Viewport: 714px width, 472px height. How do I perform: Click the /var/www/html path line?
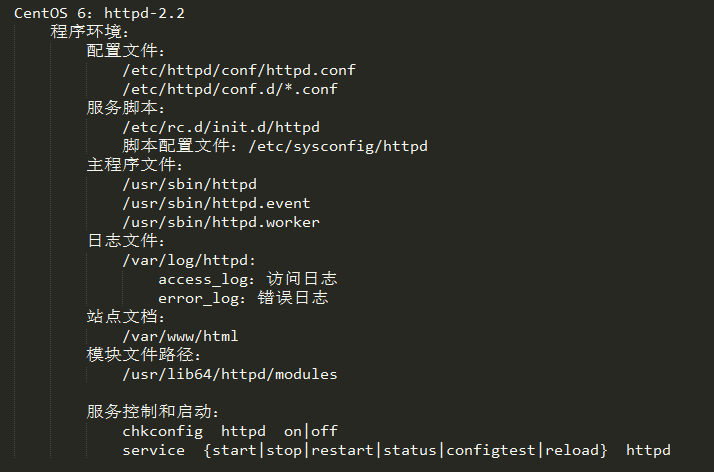180,336
